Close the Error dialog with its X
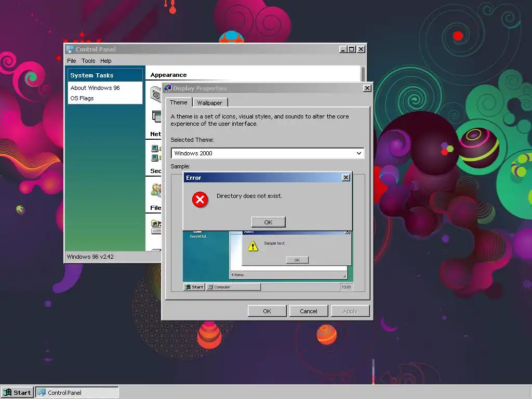 tap(345, 178)
